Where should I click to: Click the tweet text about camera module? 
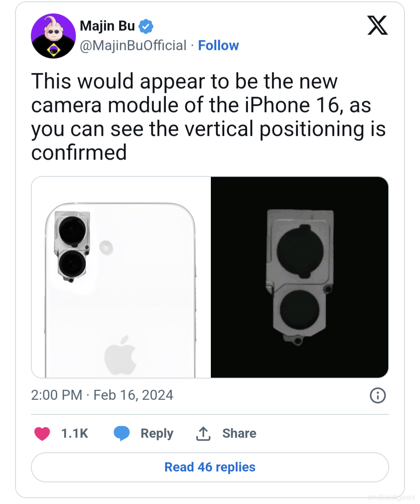[x=208, y=116]
